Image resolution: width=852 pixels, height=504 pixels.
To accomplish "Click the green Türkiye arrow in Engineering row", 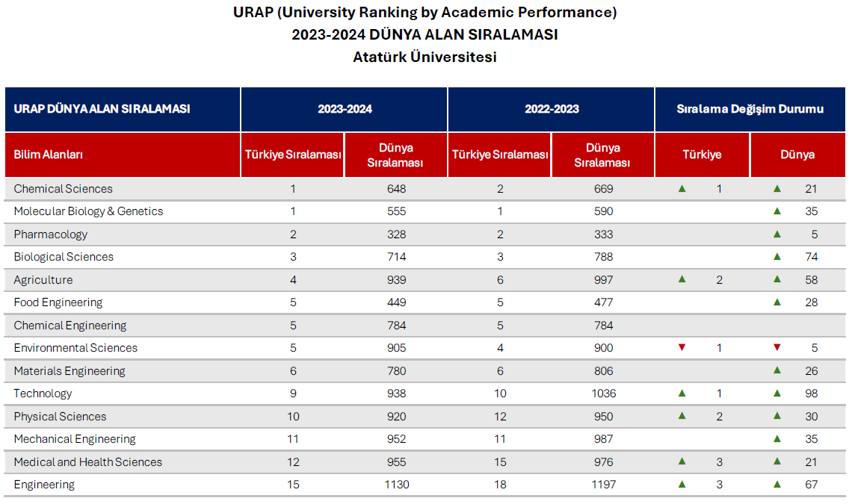I will click(x=682, y=485).
